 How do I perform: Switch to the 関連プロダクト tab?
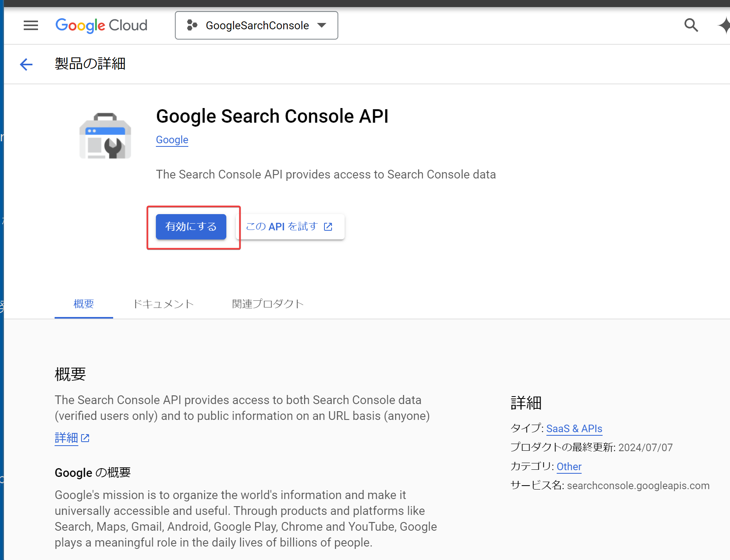(x=268, y=304)
